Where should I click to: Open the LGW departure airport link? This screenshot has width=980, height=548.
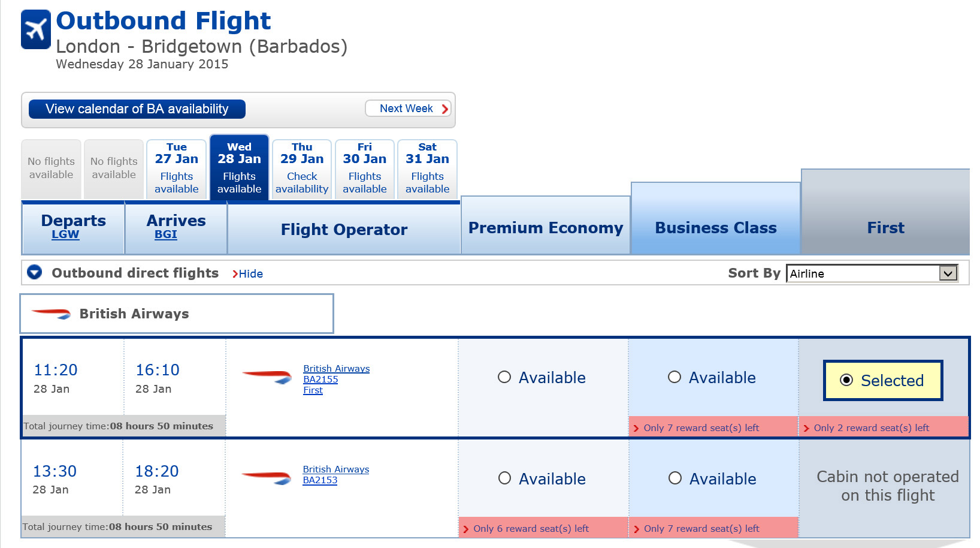pyautogui.click(x=65, y=234)
